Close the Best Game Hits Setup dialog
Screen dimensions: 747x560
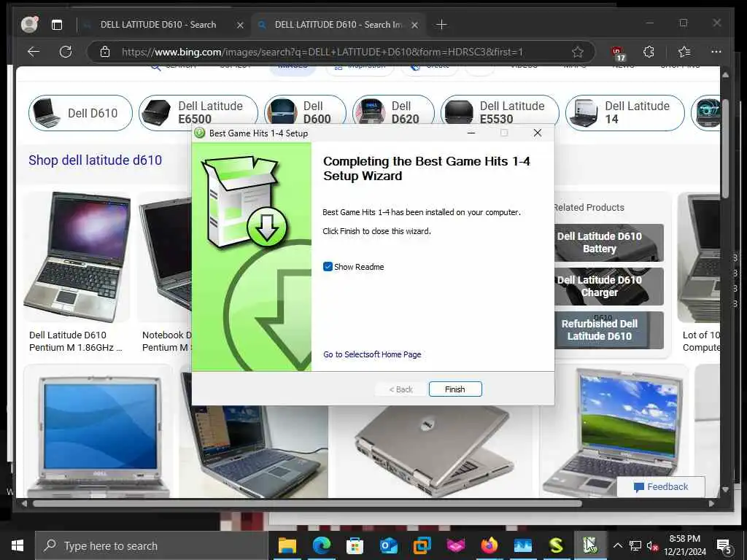click(538, 133)
